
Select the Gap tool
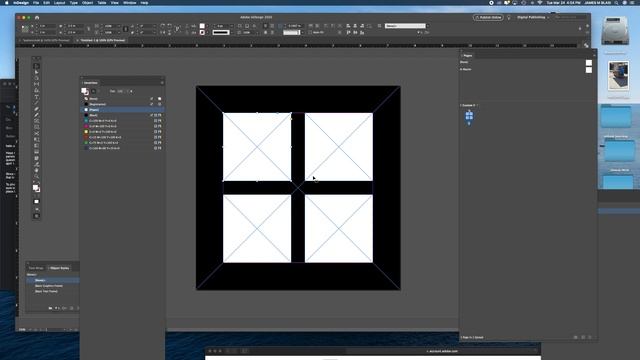[36, 84]
